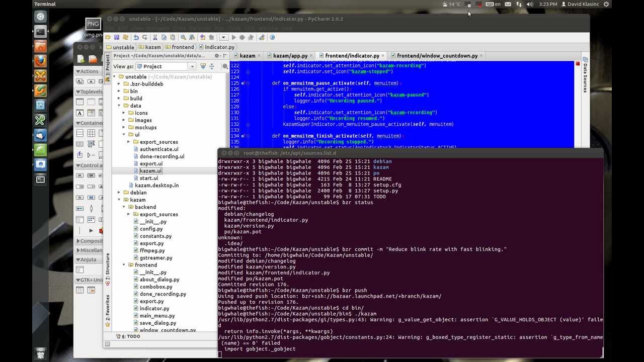Open the Data Sources side tab
Image resolution: width=644 pixels, height=362 pixels.
coord(585,74)
